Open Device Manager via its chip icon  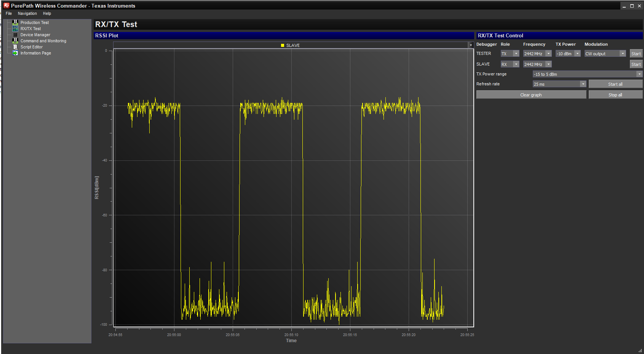coord(15,35)
